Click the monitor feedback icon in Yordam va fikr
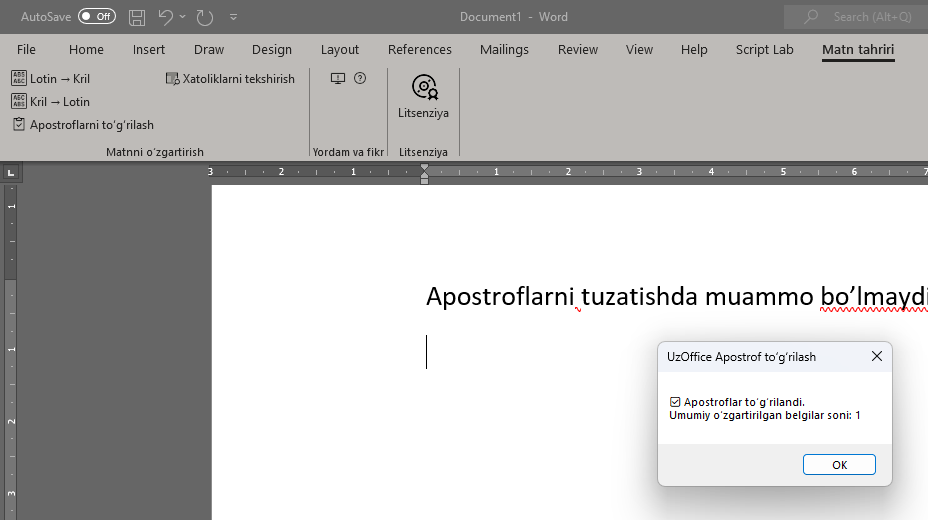Viewport: 928px width, 520px height. [x=338, y=78]
